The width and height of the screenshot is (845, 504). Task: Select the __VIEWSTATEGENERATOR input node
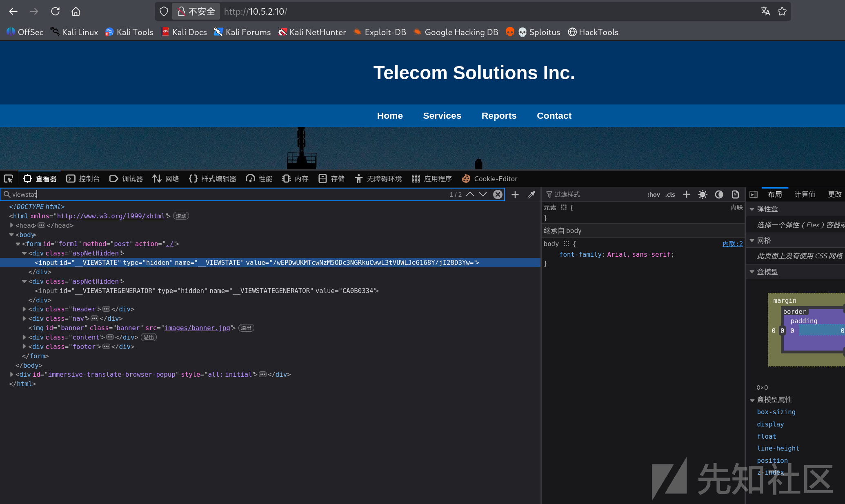pyautogui.click(x=207, y=291)
